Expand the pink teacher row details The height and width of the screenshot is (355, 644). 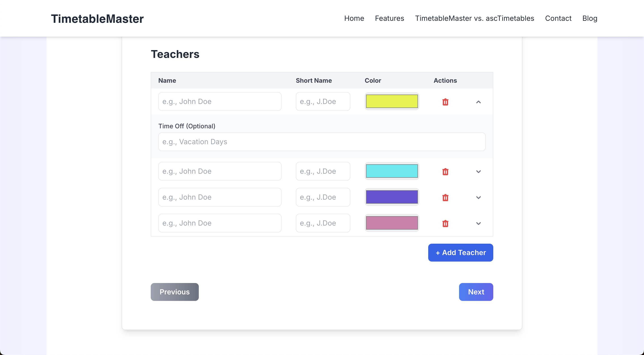tap(479, 223)
